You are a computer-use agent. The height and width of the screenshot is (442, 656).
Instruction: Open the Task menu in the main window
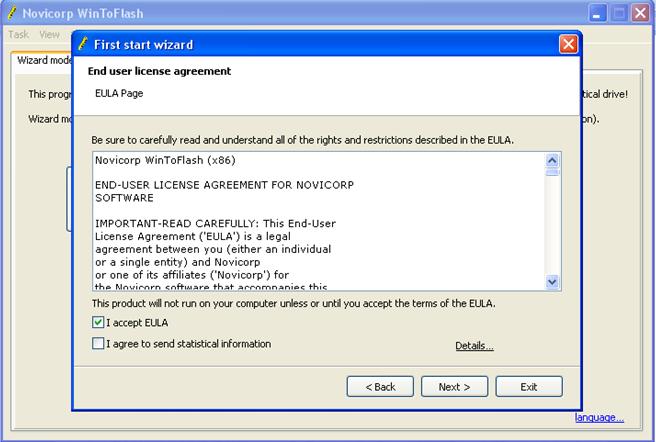coord(19,34)
